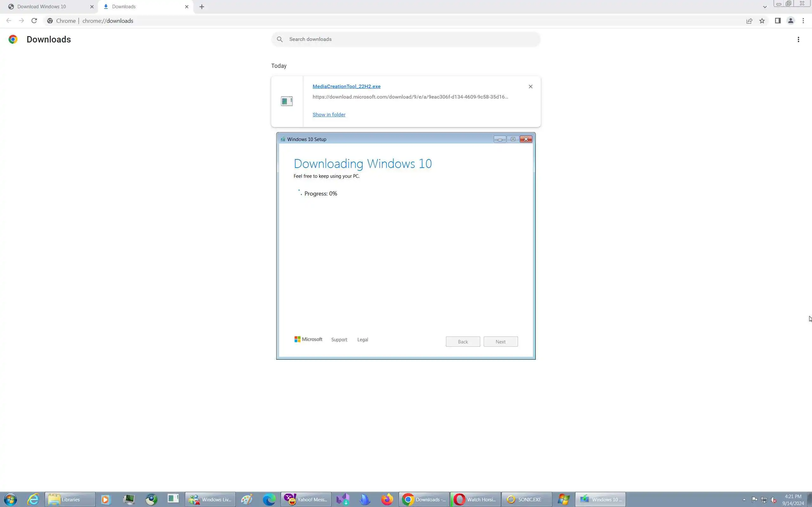The height and width of the screenshot is (507, 812).
Task: Open the Chrome side panel icon
Action: coord(777,21)
